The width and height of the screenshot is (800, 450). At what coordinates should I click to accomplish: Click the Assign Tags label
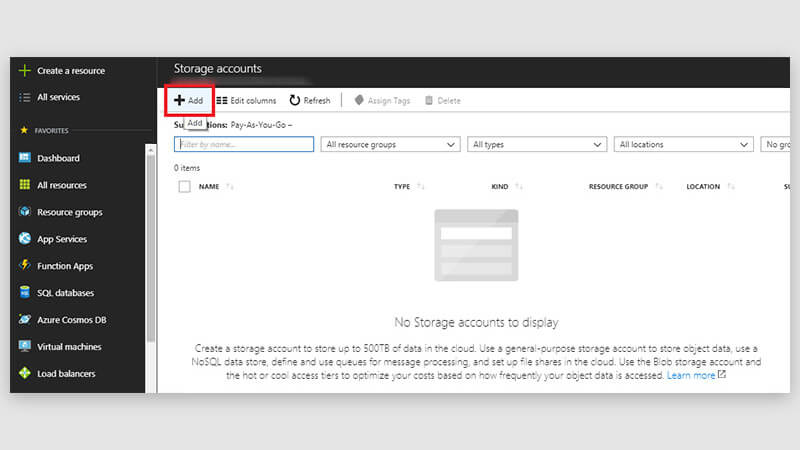pos(389,101)
